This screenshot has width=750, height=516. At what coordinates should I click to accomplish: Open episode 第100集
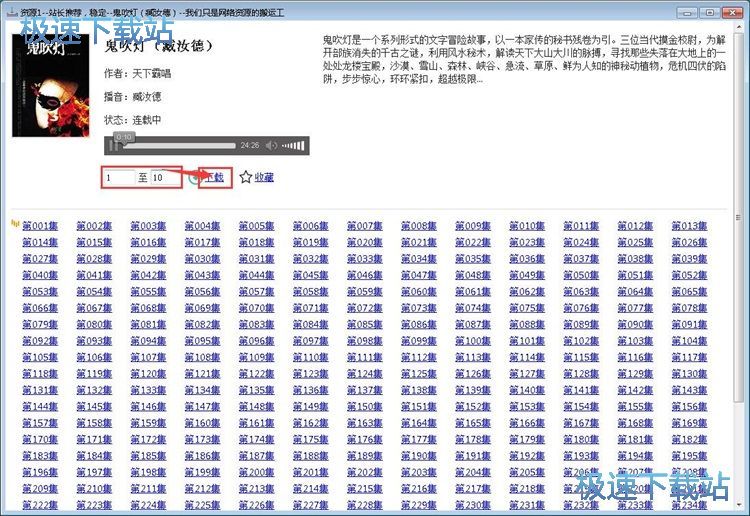(x=473, y=341)
